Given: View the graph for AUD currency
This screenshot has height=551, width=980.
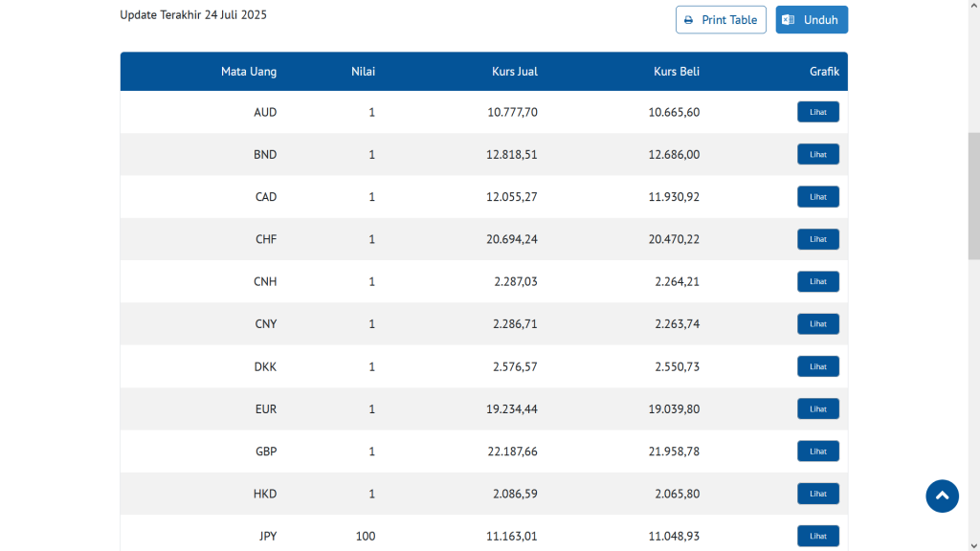Looking at the screenshot, I should [817, 112].
